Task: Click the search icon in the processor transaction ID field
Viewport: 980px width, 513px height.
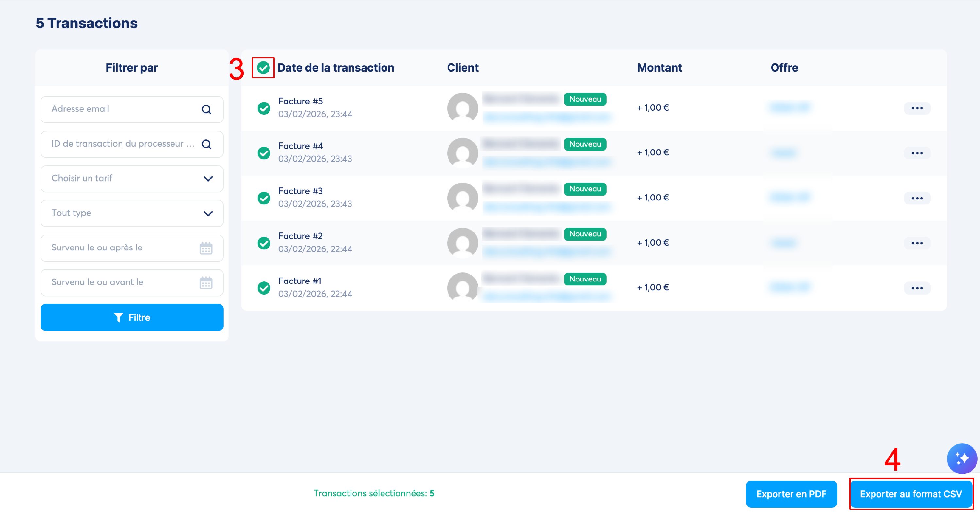Action: click(x=206, y=144)
